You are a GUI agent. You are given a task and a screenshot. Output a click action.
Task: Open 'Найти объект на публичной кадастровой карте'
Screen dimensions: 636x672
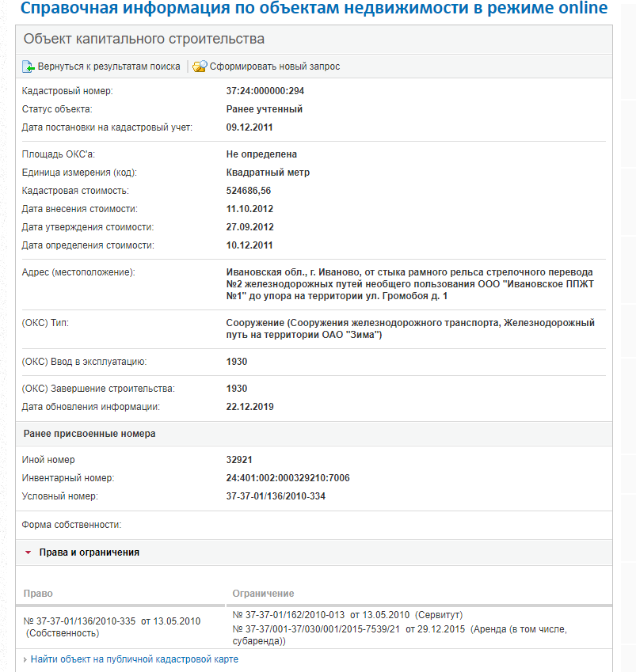click(x=134, y=659)
